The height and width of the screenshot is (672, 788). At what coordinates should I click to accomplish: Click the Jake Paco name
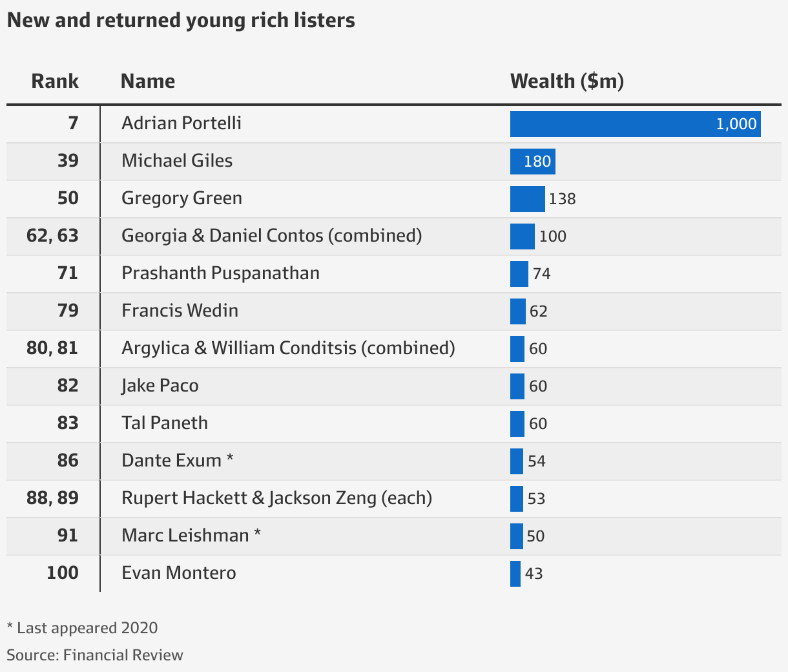pos(160,386)
